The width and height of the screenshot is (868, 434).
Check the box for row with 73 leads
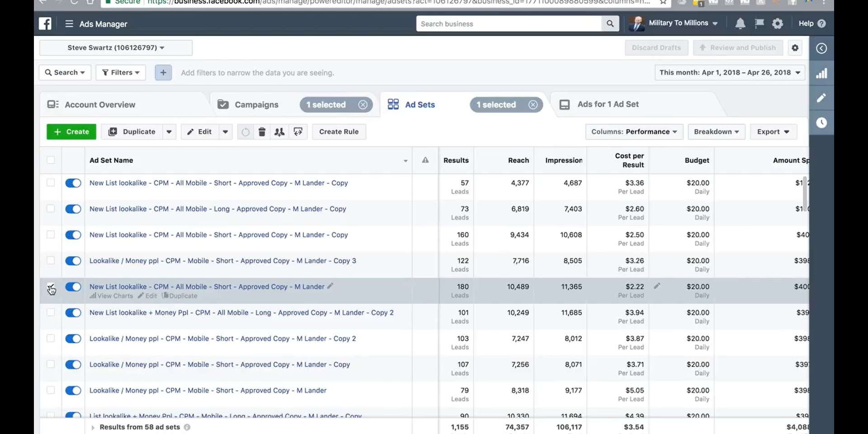tap(51, 208)
